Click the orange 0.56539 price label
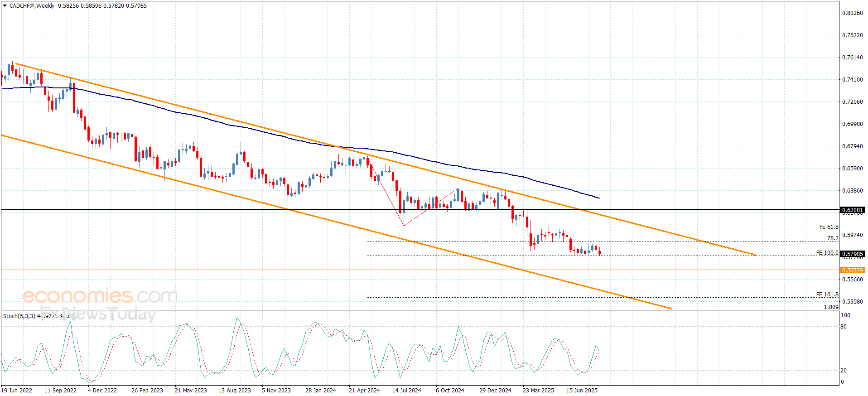The width and height of the screenshot is (868, 396). pyautogui.click(x=852, y=270)
